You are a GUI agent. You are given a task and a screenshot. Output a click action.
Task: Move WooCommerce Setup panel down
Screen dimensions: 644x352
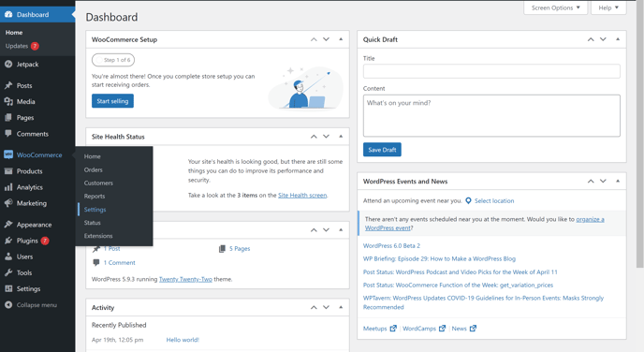[326, 39]
